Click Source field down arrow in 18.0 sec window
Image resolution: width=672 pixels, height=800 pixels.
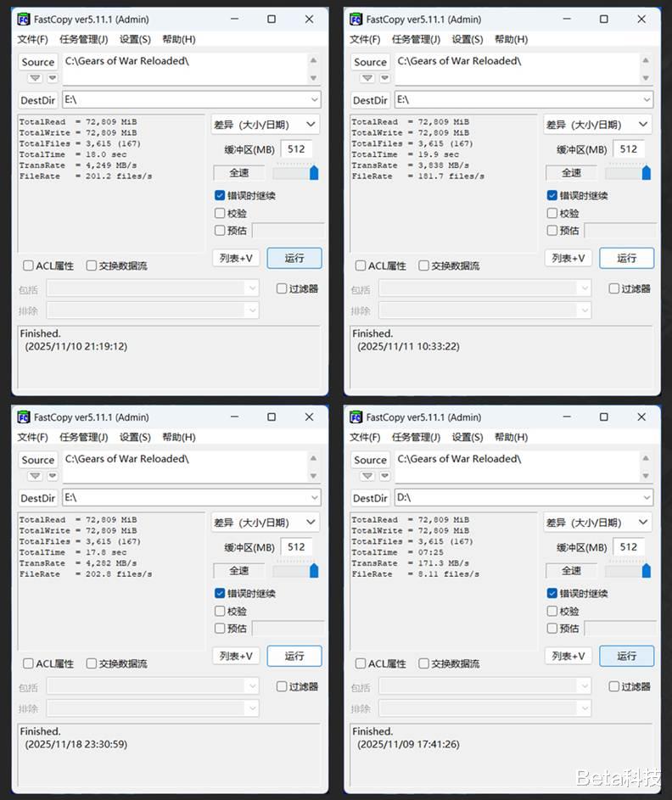[x=313, y=78]
